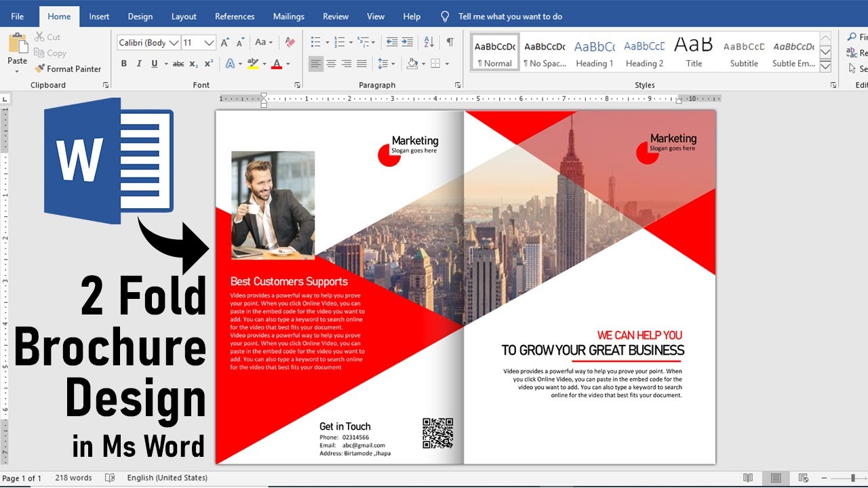Click the Copy command
This screenshot has width=868, height=488.
point(50,53)
